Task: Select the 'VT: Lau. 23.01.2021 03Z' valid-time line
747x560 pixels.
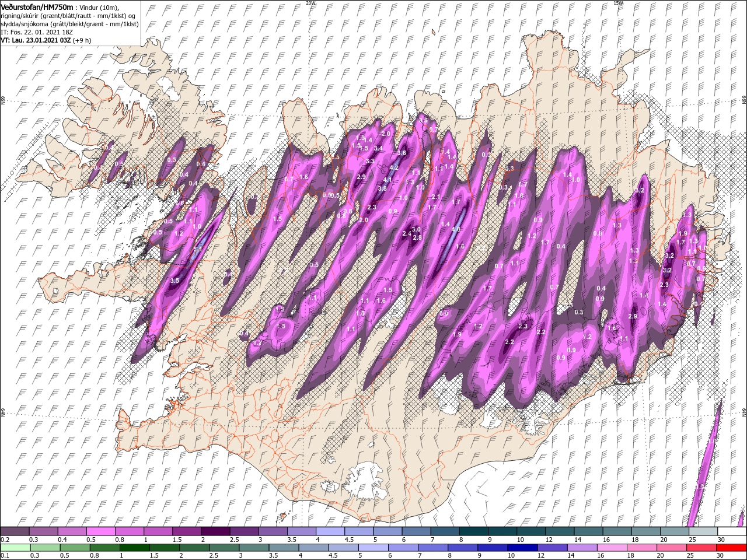Action: [x=36, y=41]
